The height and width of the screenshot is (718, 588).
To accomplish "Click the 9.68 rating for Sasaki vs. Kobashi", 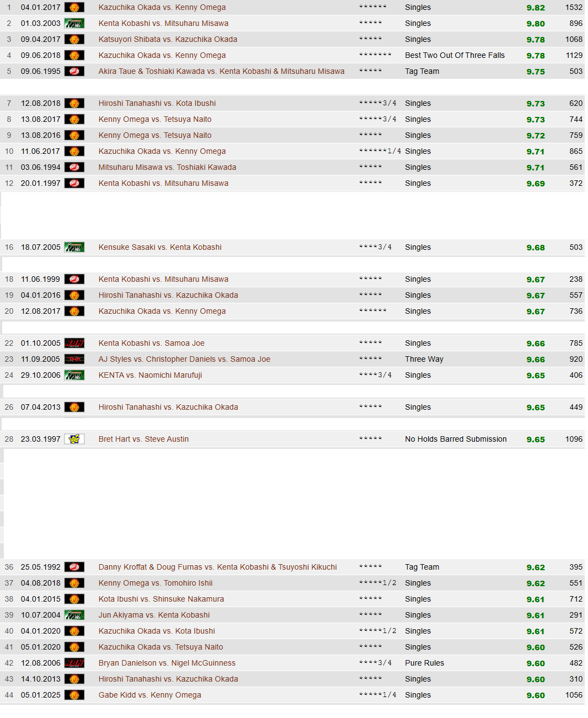I will coord(536,248).
